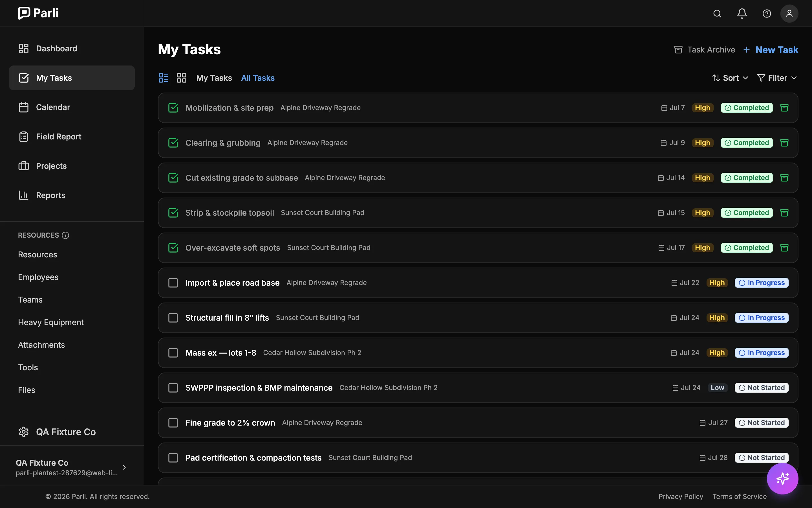
Task: Click High priority badge on Mobilization task
Action: click(702, 108)
